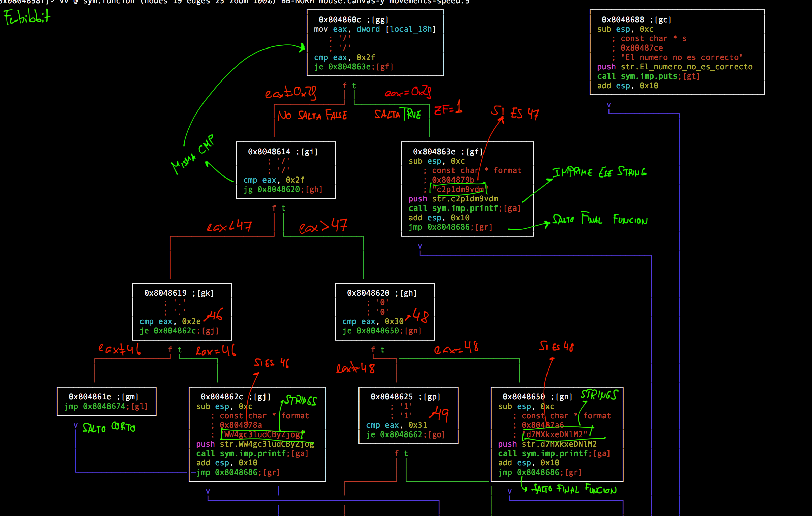This screenshot has height=516, width=812.
Task: Select the 0x8048688 [gc] node title
Action: 636,20
